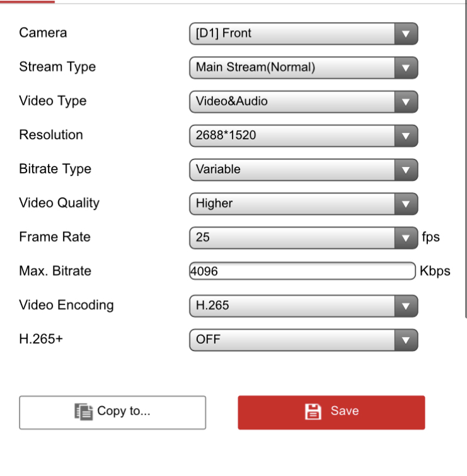Open the Video&Audio type dropdown

point(292,102)
